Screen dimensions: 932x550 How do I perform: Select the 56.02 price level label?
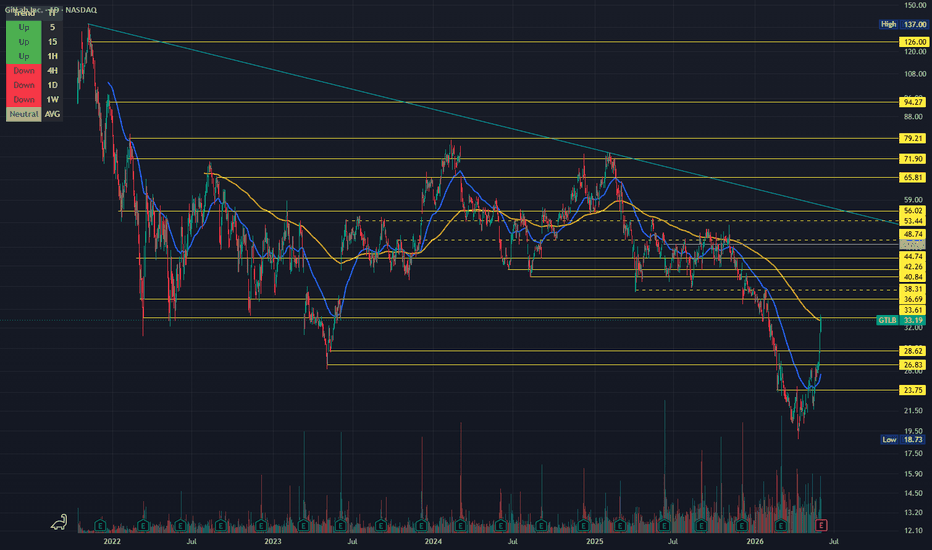pos(913,211)
